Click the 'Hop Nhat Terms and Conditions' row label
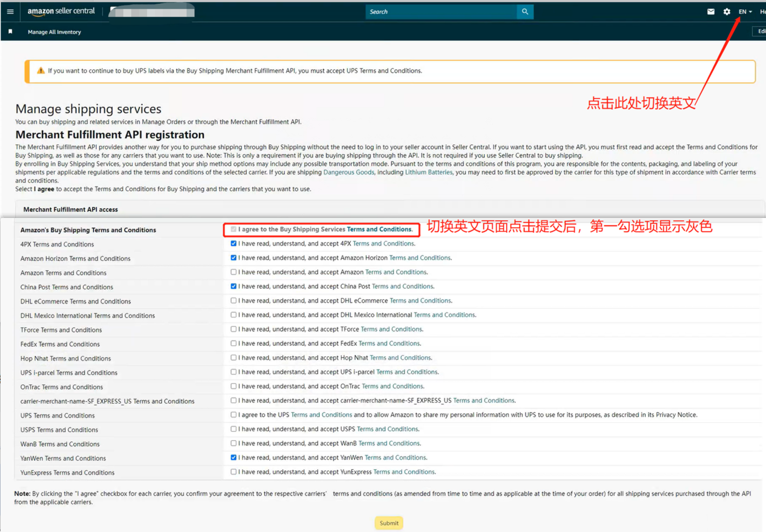Screen dimensions: 766x532 [65, 359]
